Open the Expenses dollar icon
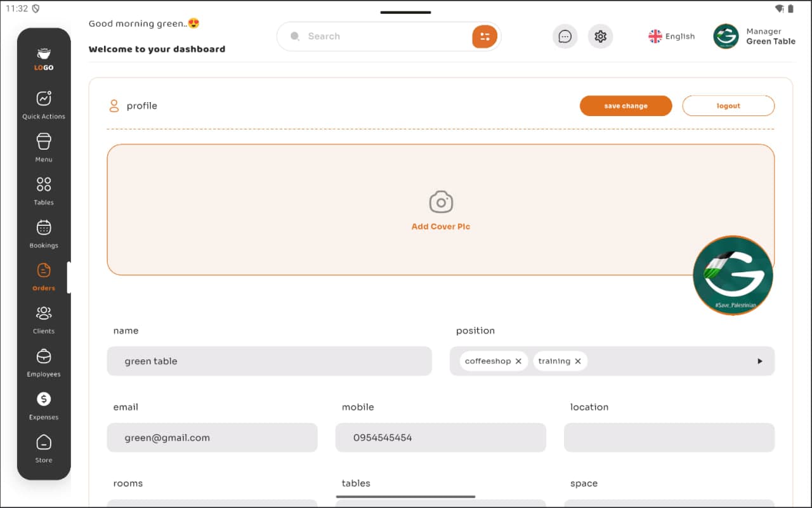Screen dimensions: 812x508 44,405
